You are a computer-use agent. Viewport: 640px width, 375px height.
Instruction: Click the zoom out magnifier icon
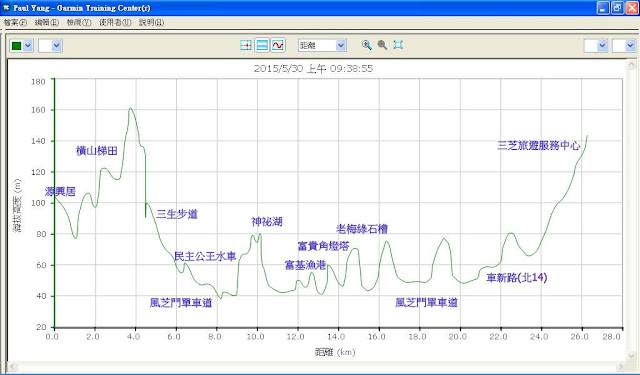382,45
